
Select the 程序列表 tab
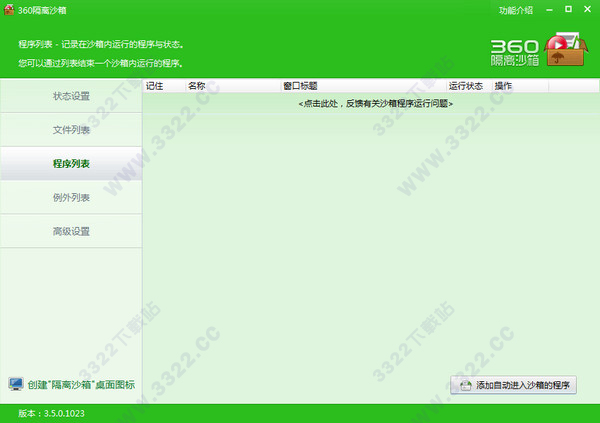[71, 163]
